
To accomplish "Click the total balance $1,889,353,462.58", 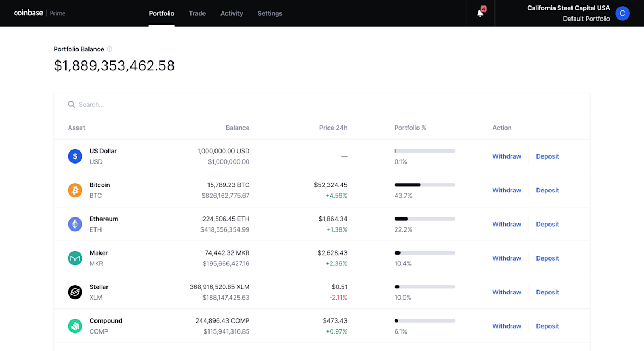I will click(x=114, y=65).
